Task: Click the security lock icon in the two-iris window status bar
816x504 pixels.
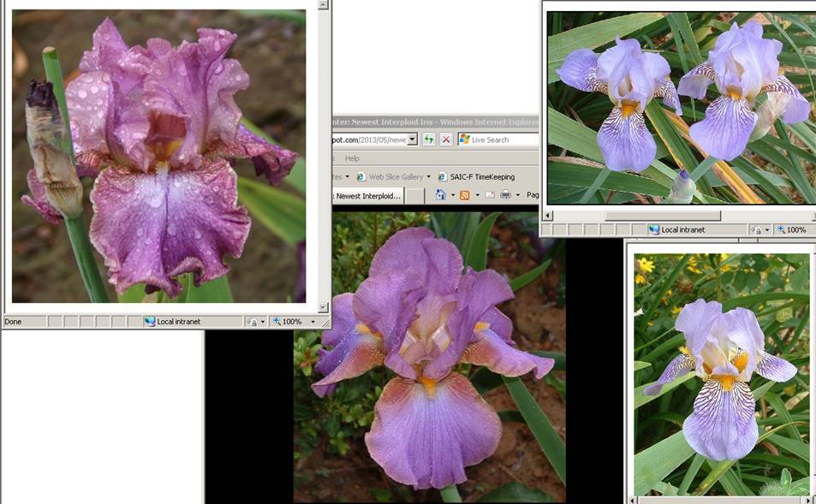Action: click(757, 230)
